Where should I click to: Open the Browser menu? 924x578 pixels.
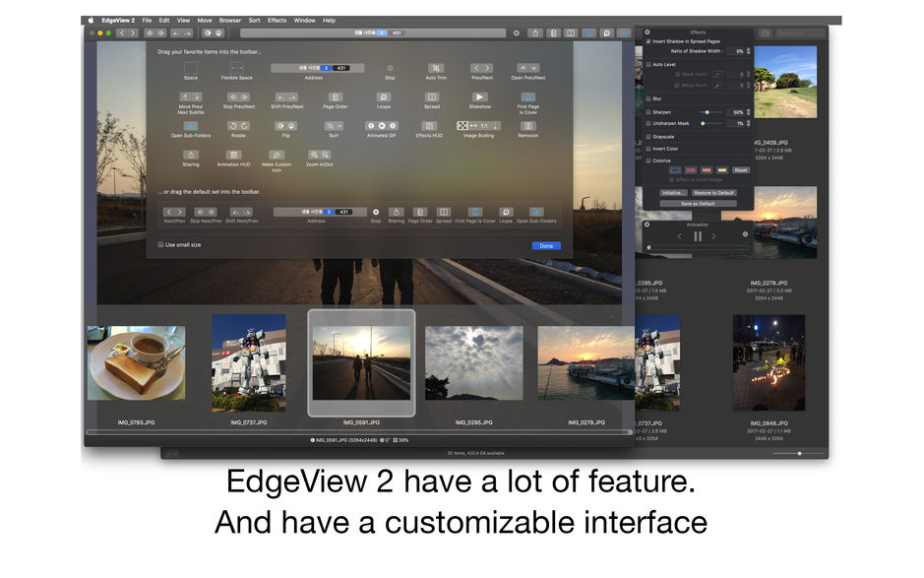(230, 20)
